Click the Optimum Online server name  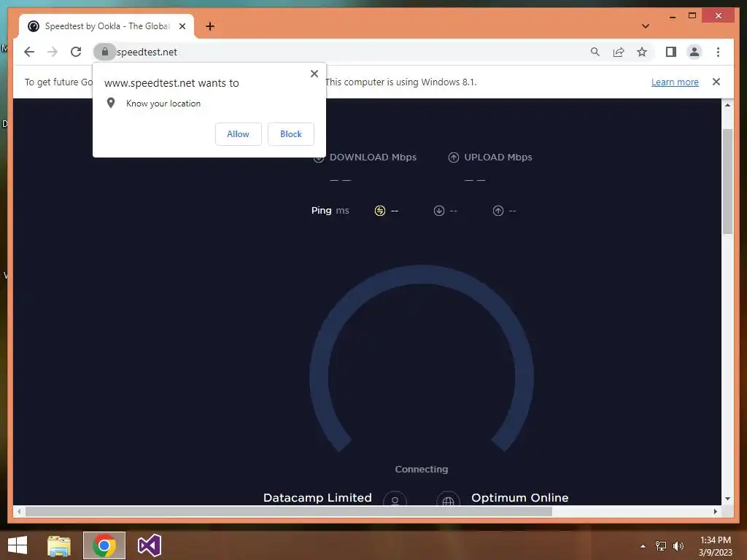519,497
